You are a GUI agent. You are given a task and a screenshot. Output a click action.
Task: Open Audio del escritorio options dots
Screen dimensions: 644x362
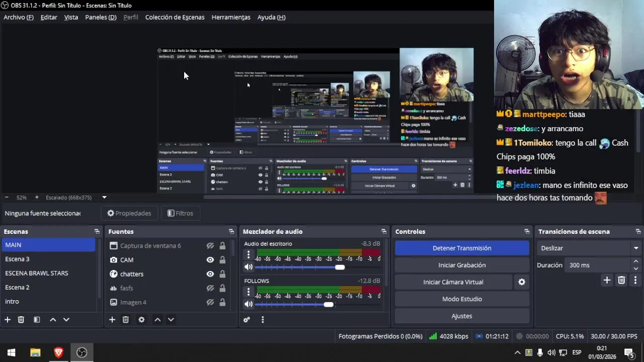click(248, 255)
